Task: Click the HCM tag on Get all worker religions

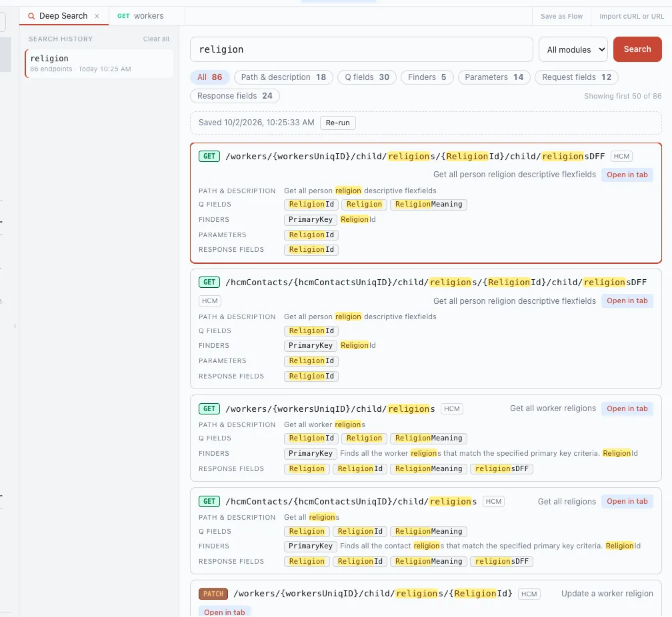Action: coord(452,408)
